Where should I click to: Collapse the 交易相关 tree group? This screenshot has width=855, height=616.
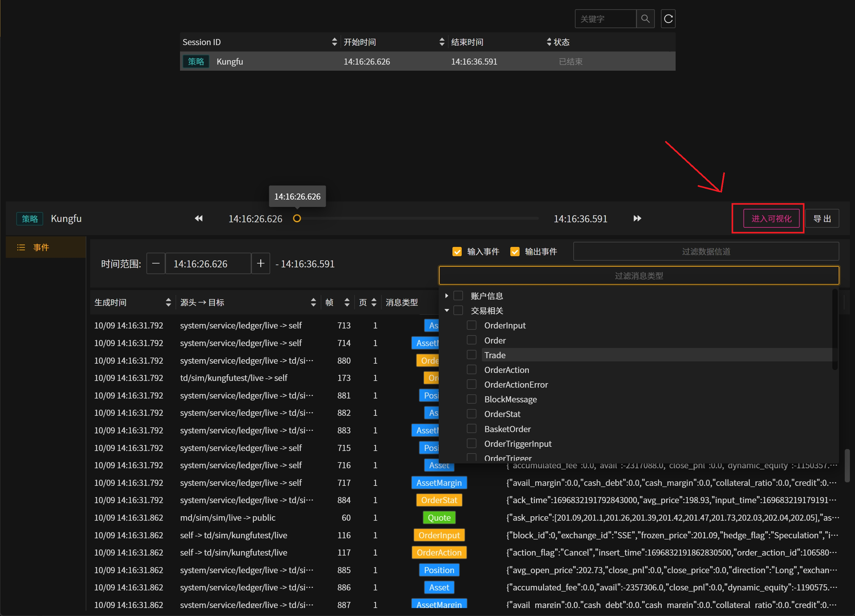point(446,310)
